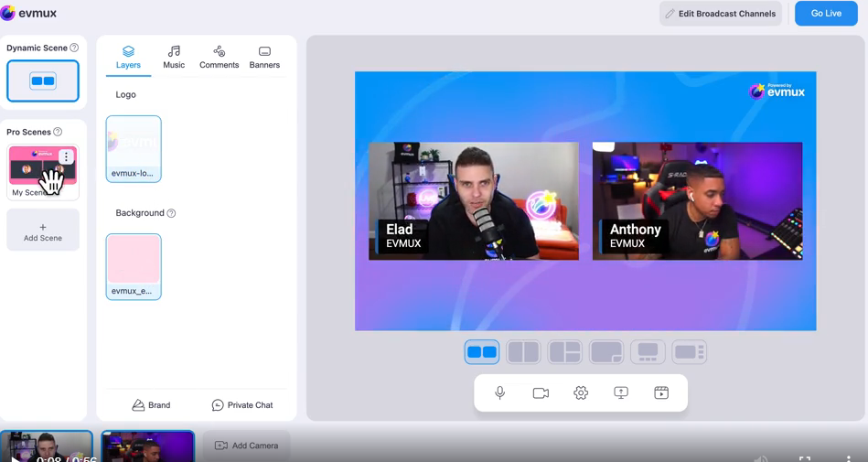The height and width of the screenshot is (462, 868).
Task: Show Background help tooltip icon
Action: pos(172,213)
